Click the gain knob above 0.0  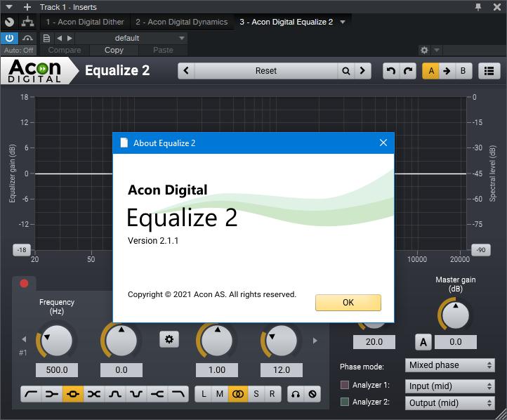pyautogui.click(x=121, y=341)
